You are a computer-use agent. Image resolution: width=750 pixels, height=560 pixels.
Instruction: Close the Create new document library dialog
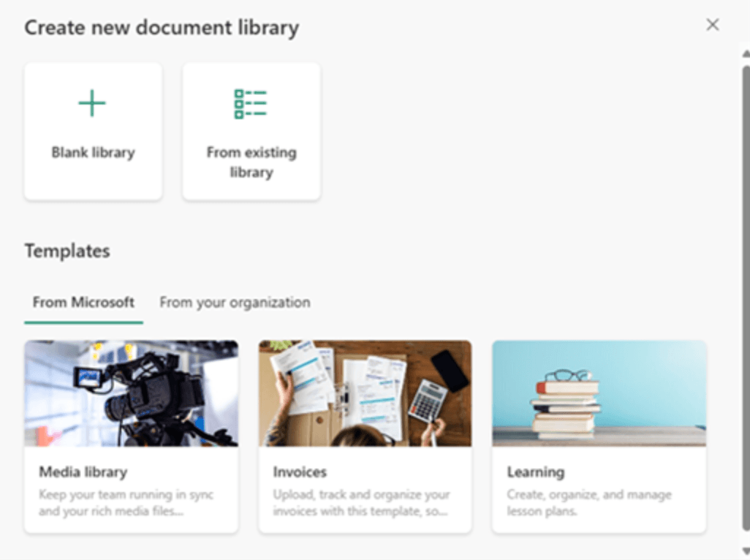point(713,25)
